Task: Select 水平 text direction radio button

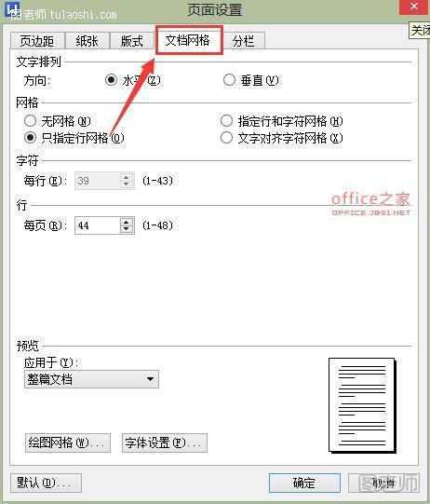Action: (x=111, y=80)
